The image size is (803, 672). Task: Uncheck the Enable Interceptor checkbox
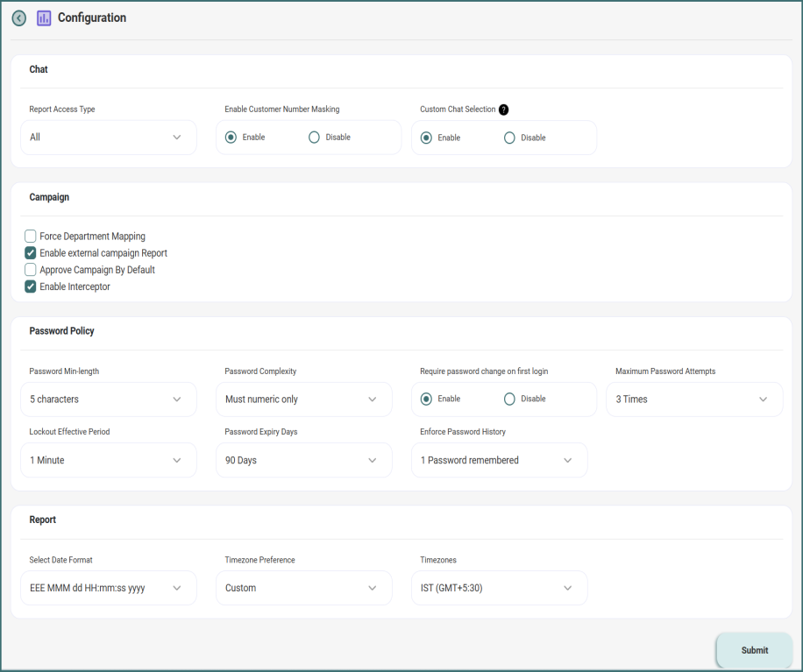(31, 286)
